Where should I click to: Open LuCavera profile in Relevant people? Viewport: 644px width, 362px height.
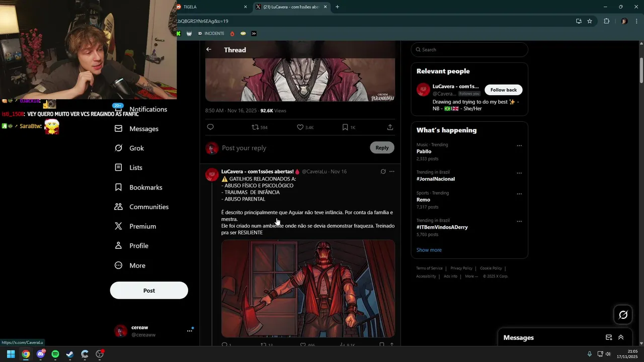[456, 86]
